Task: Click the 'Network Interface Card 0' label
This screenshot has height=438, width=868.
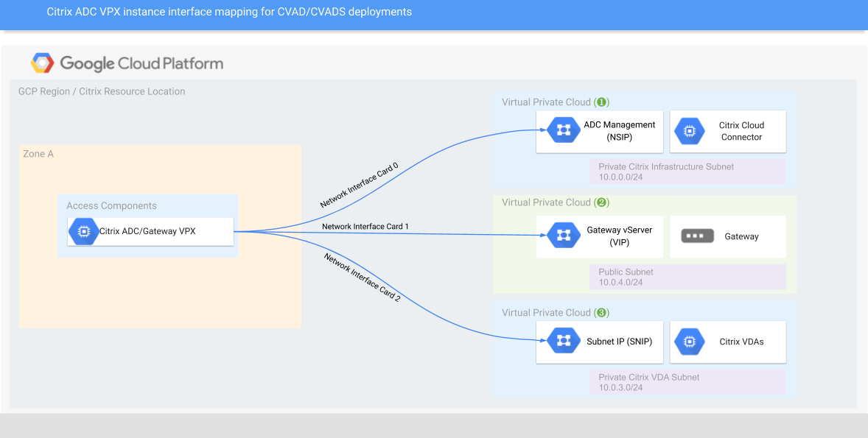Action: 360,186
